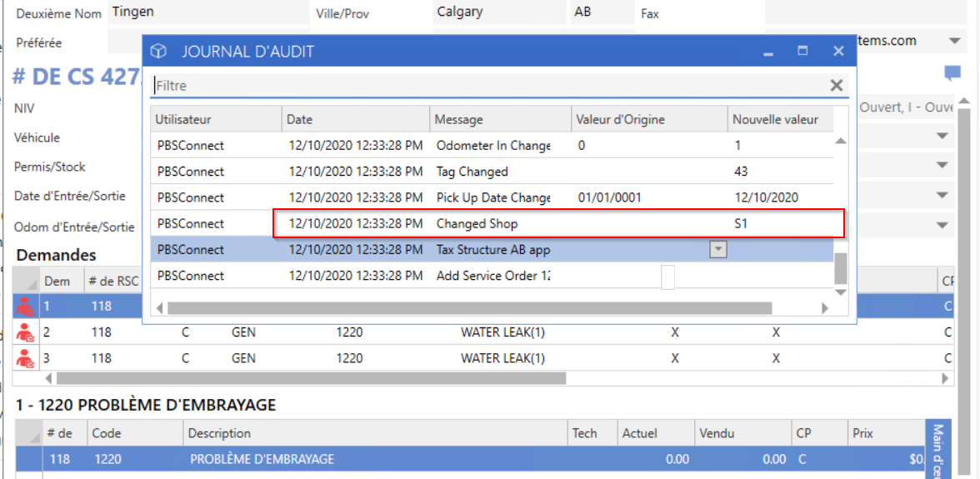The width and height of the screenshot is (980, 479).
Task: Sort audit log by Utilisateur column
Action: [x=216, y=119]
